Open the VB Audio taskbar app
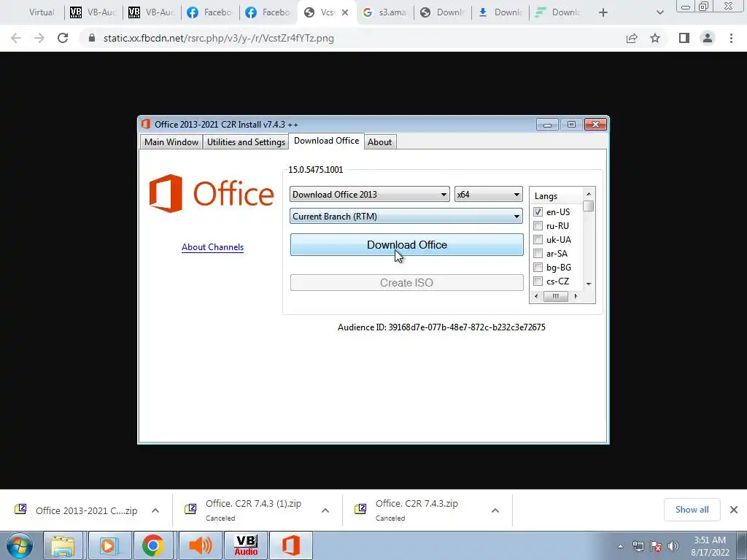Image resolution: width=747 pixels, height=560 pixels. pyautogui.click(x=246, y=545)
